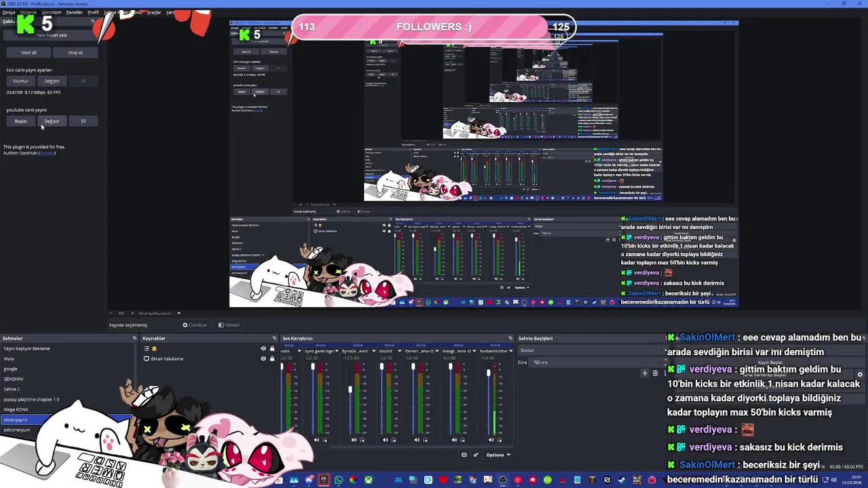Toggle monitoring icon on Elemen...ama channel
Image resolution: width=868 pixels, height=488 pixels.
click(425, 440)
